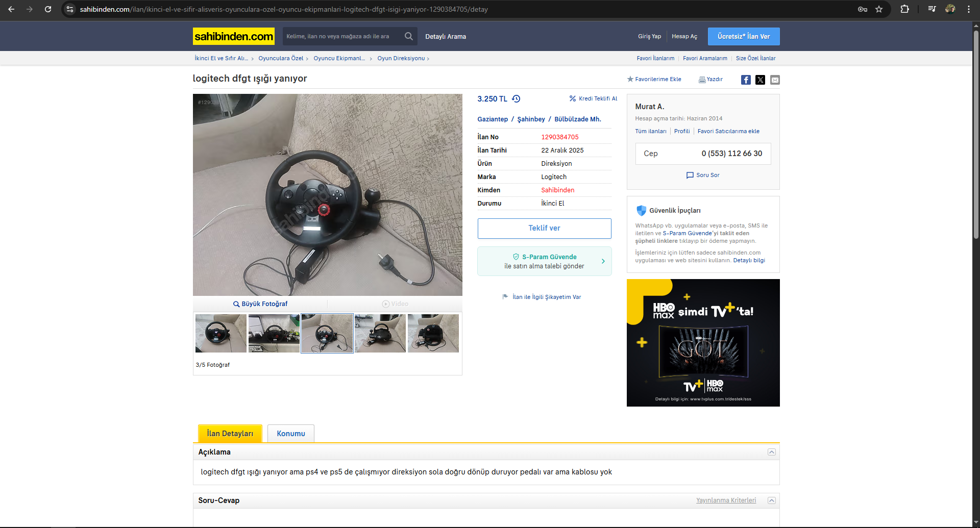This screenshot has width=980, height=528.
Task: Click the Teklif ver button
Action: (x=544, y=229)
